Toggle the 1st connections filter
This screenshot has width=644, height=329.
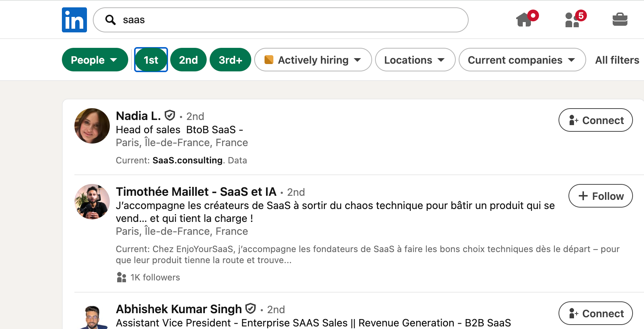coord(151,60)
